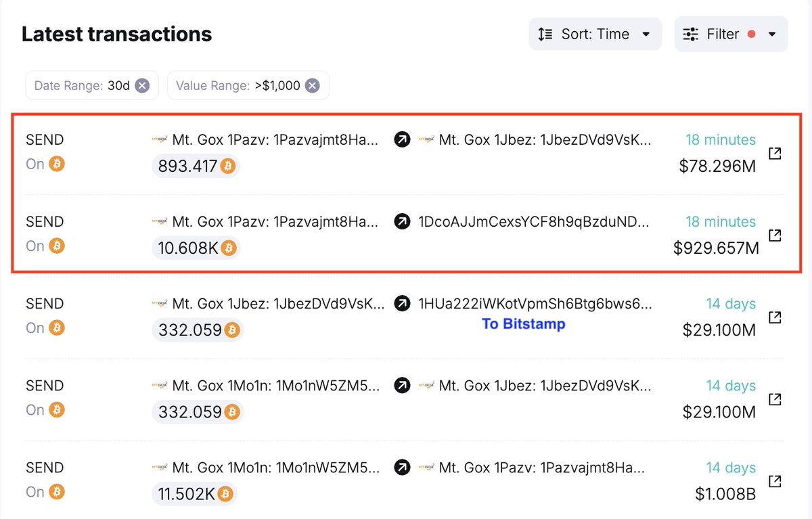Open external link for $78.296M transaction
The height and width of the screenshot is (519, 812).
(775, 154)
